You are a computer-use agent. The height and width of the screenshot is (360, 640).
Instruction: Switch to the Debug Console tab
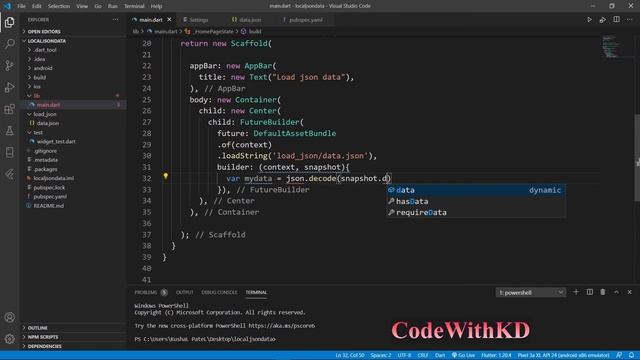219,292
